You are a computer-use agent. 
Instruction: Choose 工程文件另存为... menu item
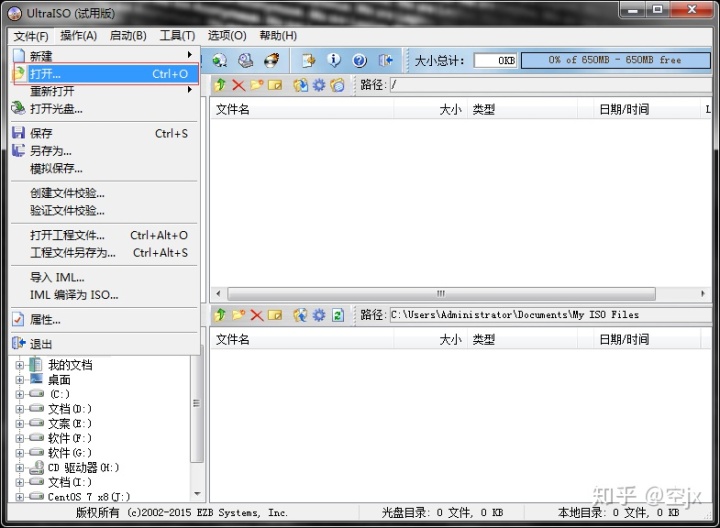[106, 253]
